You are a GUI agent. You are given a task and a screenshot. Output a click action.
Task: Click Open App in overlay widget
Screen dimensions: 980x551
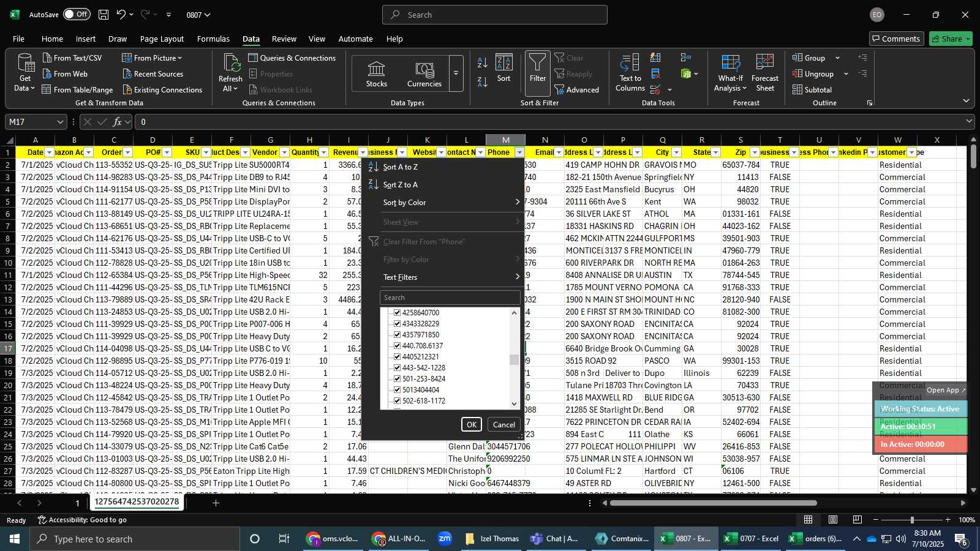pyautogui.click(x=945, y=390)
